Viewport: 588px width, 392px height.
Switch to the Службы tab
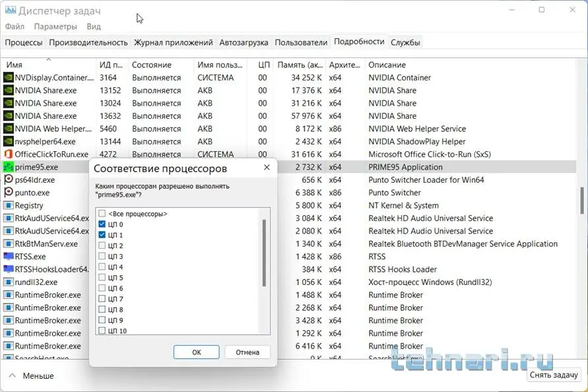[x=405, y=42]
